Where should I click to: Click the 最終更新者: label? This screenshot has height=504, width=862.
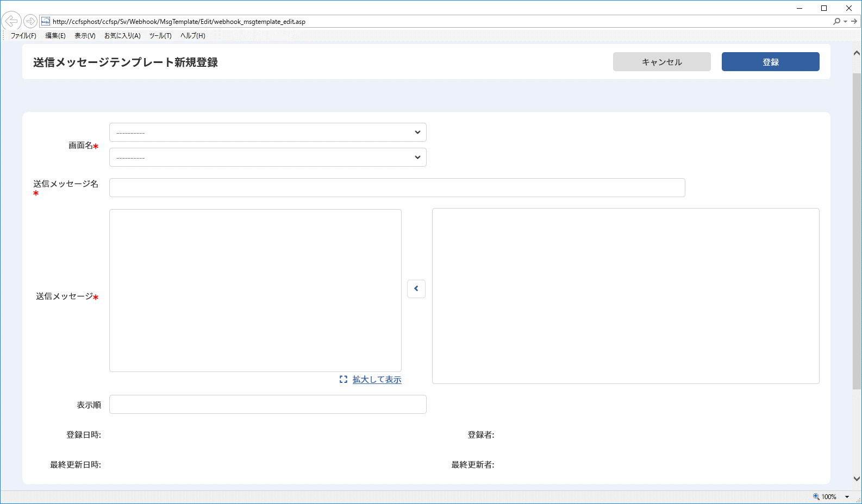tap(473, 465)
